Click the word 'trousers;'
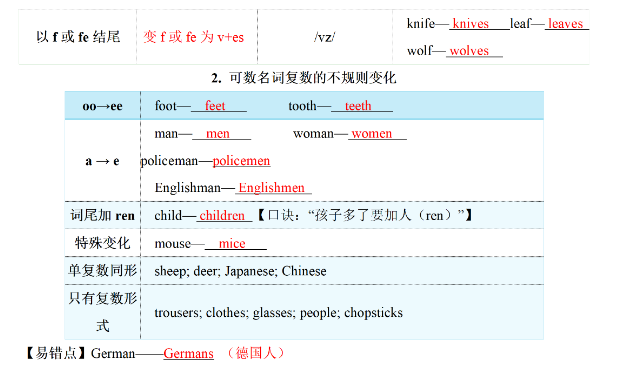 coord(178,313)
